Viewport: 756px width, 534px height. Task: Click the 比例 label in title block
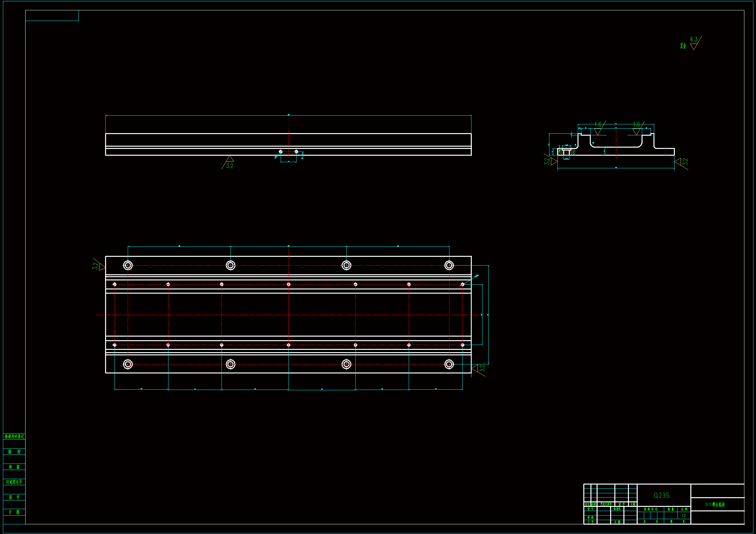tap(684, 509)
